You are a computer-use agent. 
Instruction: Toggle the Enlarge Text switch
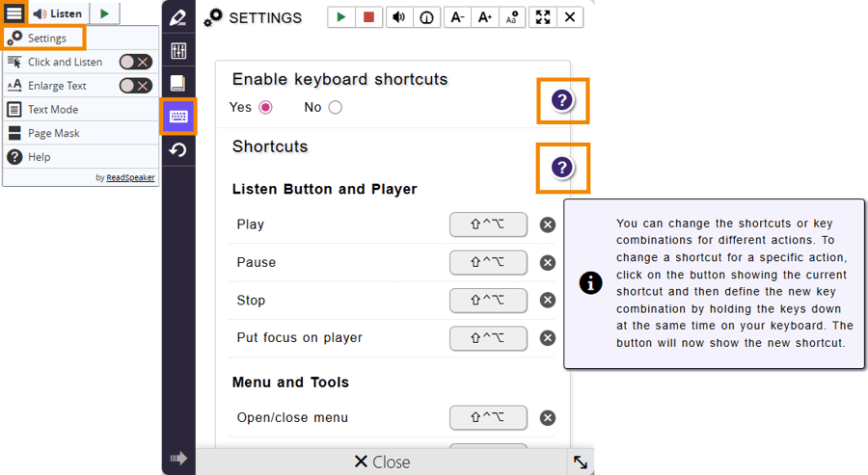coord(135,86)
